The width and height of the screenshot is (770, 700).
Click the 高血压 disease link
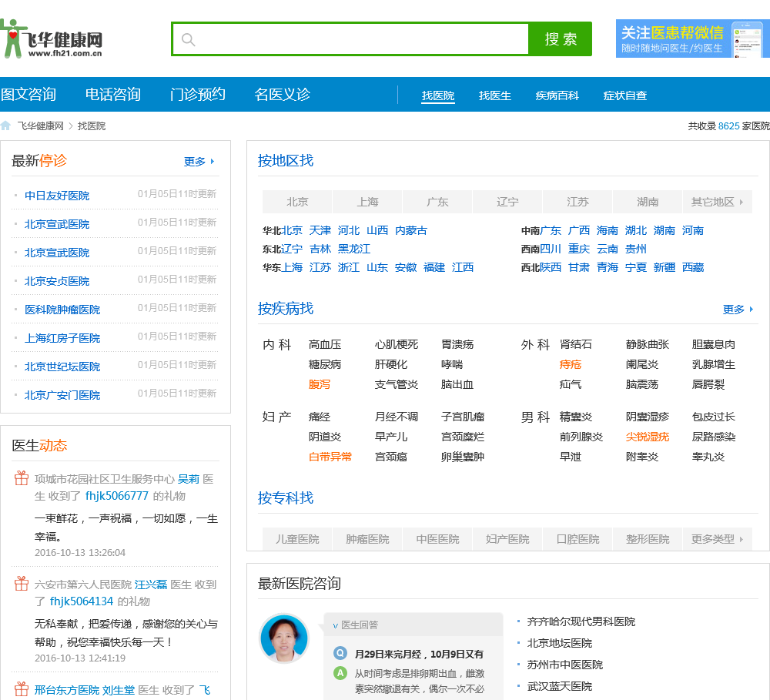pos(324,344)
